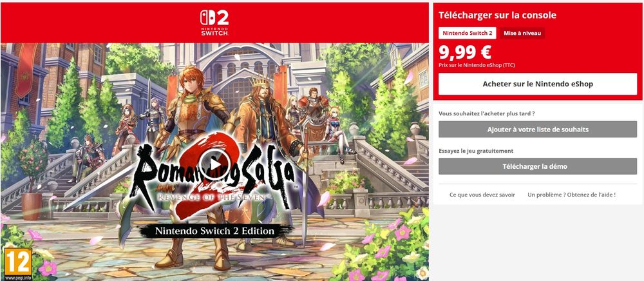Buy the game via Acheter sur le Nintendo eShop

(538, 84)
